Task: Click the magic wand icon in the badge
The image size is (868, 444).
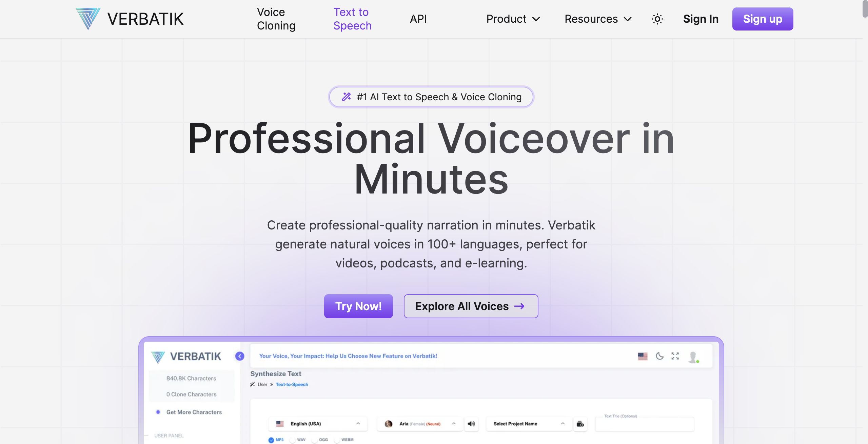Action: pos(346,97)
